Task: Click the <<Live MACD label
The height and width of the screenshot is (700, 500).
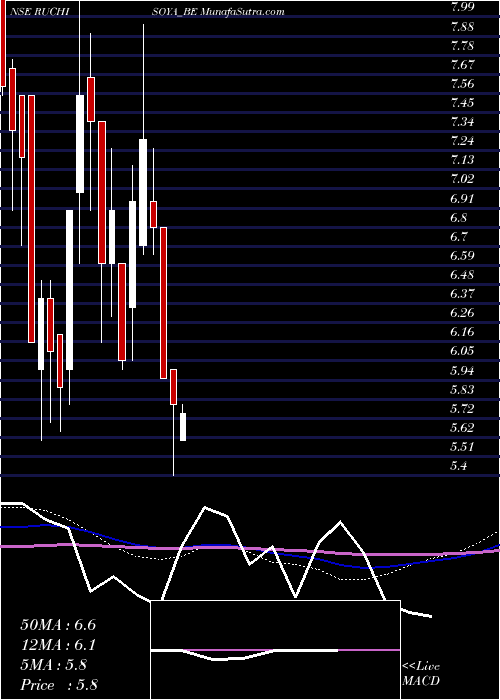Action: tap(421, 674)
